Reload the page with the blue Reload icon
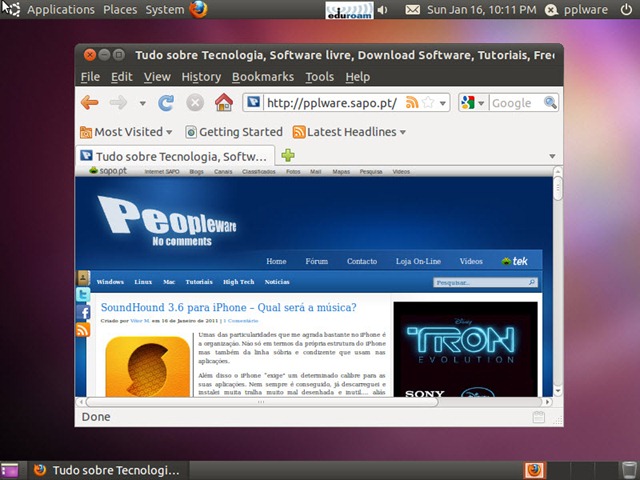Viewport: 640px width, 480px height. point(166,102)
